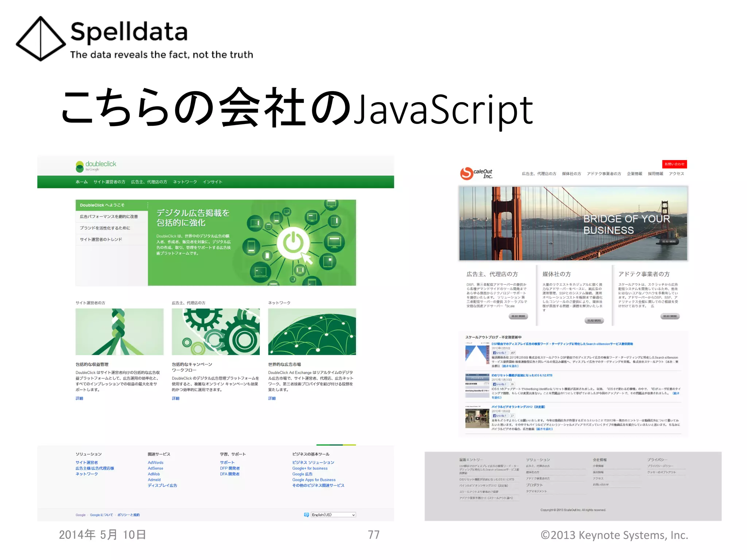
Task: Click the Google についてlink in footer
Action: [x=101, y=515]
